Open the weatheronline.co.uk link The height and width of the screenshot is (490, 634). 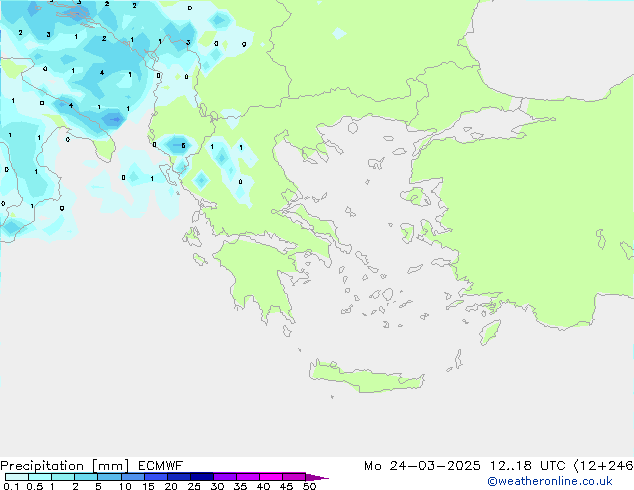[x=549, y=481]
